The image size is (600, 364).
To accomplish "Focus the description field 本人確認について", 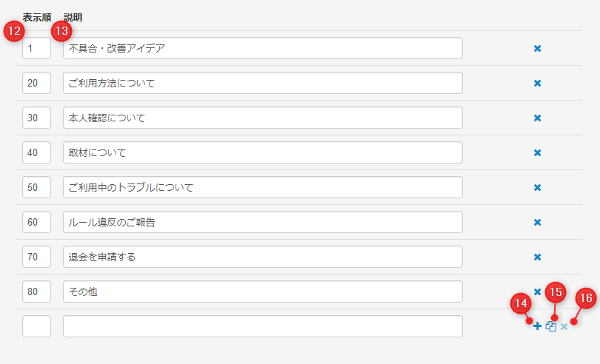I will pos(262,118).
